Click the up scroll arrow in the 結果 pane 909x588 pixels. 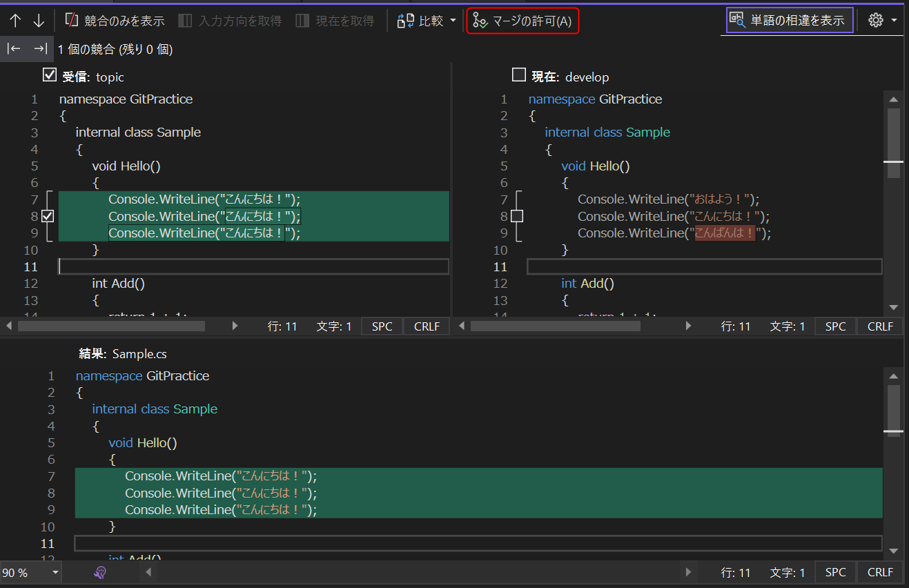(894, 376)
